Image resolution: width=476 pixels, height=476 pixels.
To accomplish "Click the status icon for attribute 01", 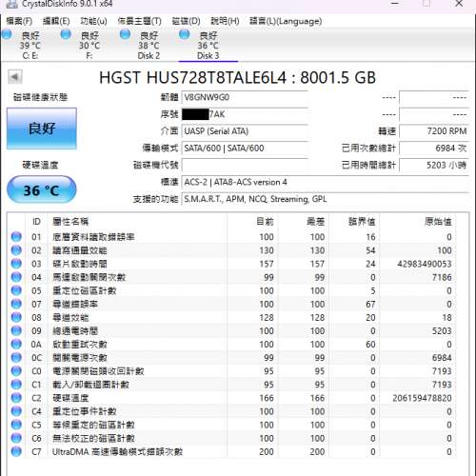I will coord(16,237).
